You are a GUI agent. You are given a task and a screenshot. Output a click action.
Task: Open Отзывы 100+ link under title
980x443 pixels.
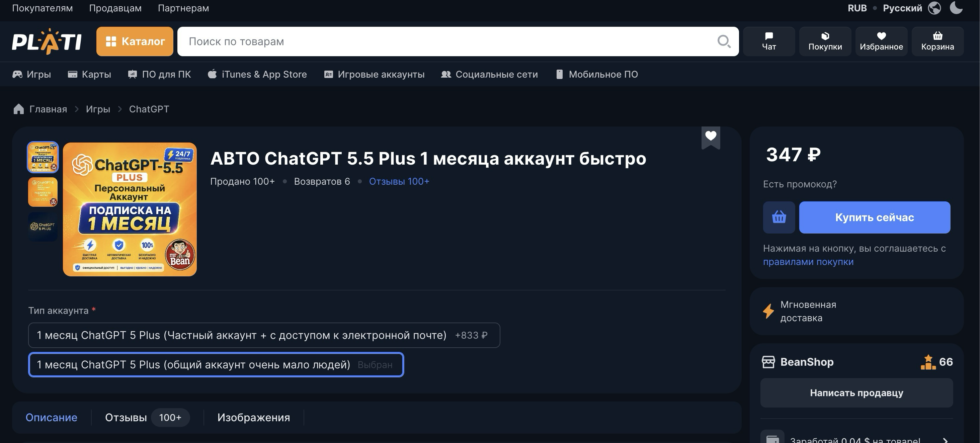[x=399, y=181]
